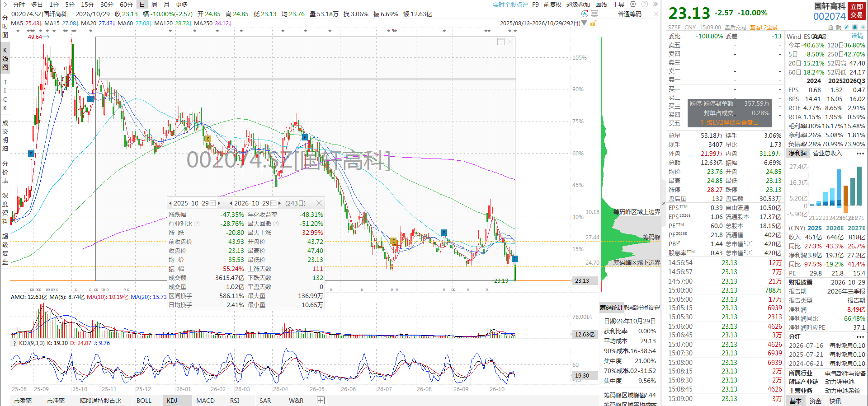Click the 查看L2全景 link

coord(764,28)
